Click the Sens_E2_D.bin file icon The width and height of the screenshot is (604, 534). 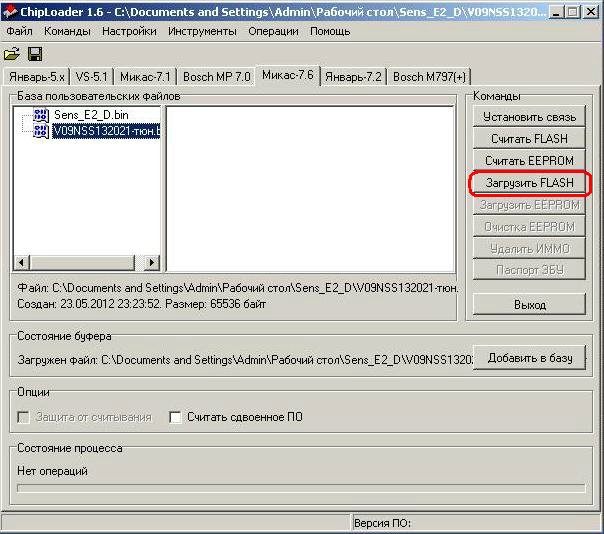click(41, 116)
